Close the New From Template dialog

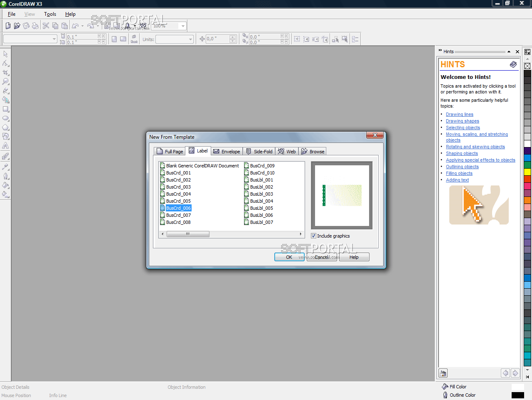point(375,135)
